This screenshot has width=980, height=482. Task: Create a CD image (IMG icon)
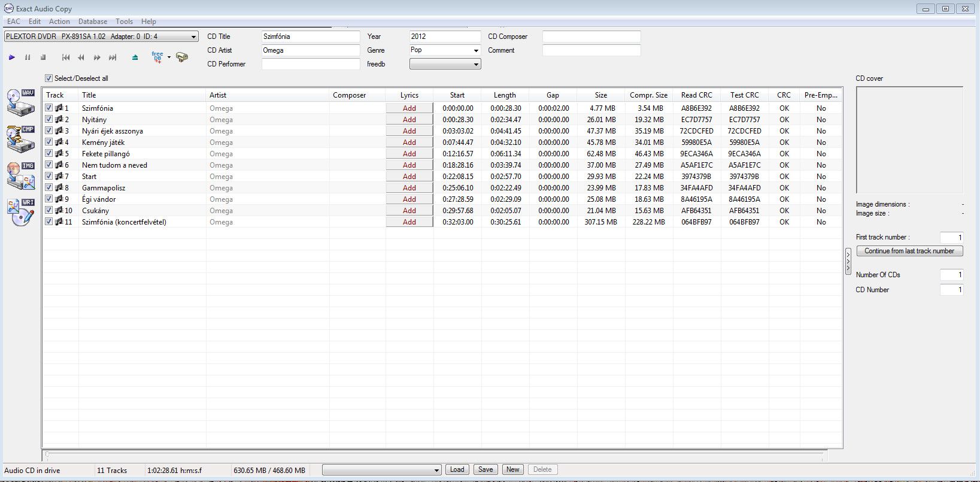(21, 175)
